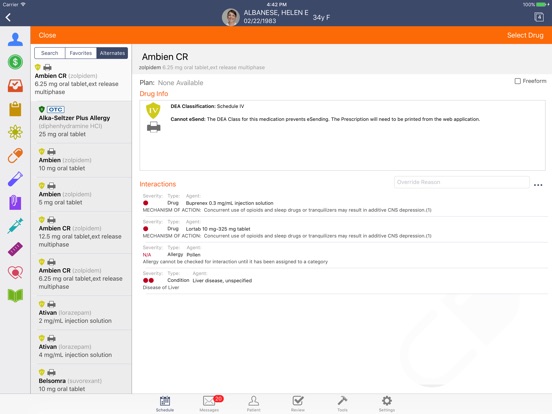
Task: Open the green dollar billing icon
Action: coord(15,62)
